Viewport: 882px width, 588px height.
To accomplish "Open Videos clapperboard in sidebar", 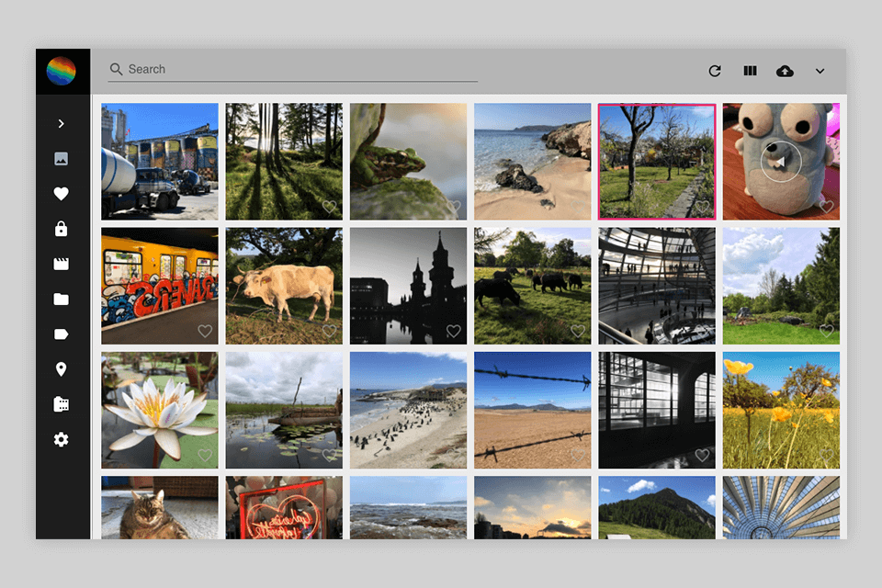I will [x=62, y=264].
